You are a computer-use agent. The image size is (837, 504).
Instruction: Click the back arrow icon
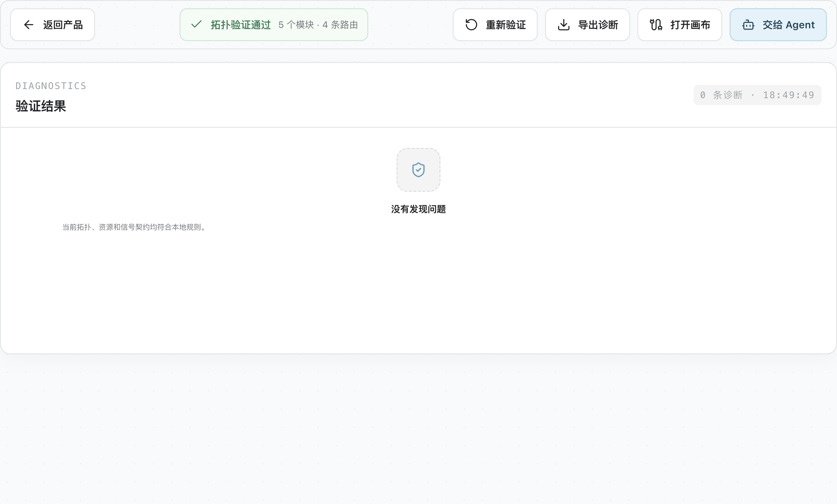click(29, 25)
